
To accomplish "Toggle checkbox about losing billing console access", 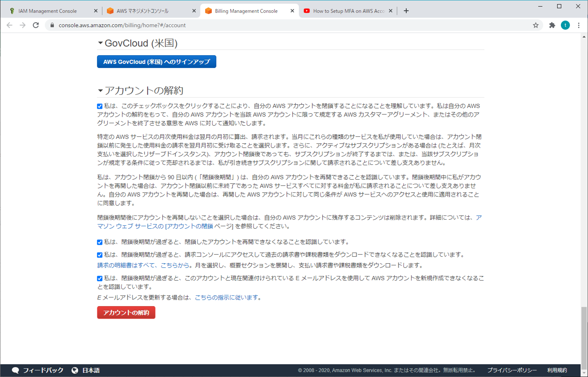I will pos(100,255).
